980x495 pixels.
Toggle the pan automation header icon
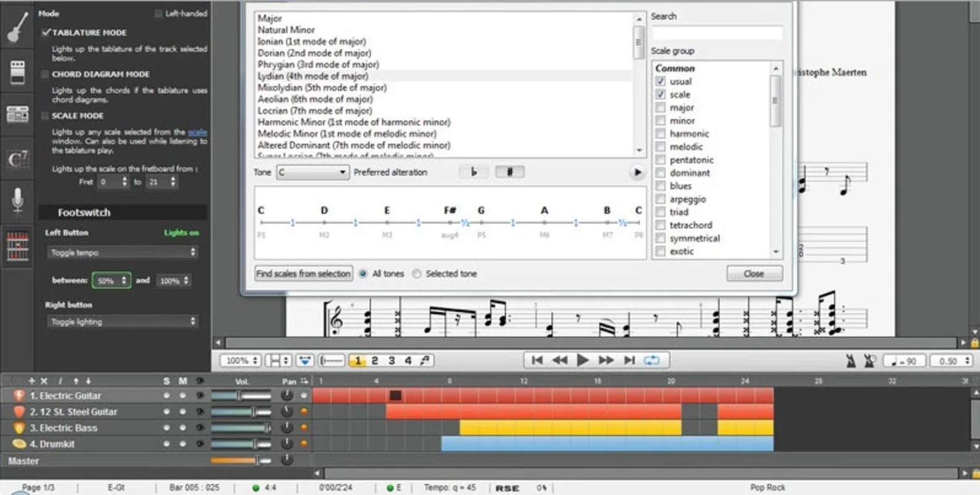[x=304, y=381]
